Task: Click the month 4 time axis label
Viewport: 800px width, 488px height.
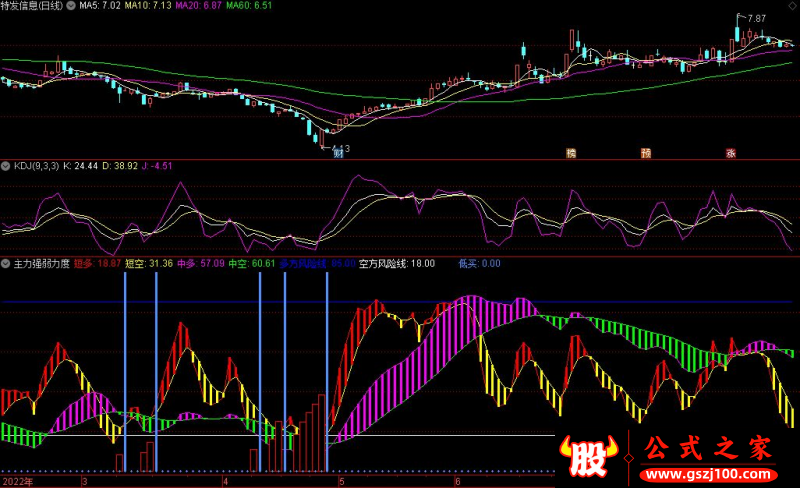Action: point(225,482)
